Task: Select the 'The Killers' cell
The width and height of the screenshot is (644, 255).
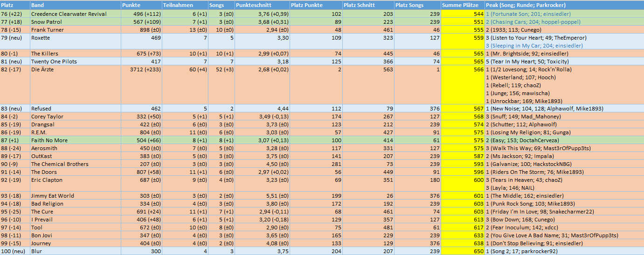Action: [75, 54]
